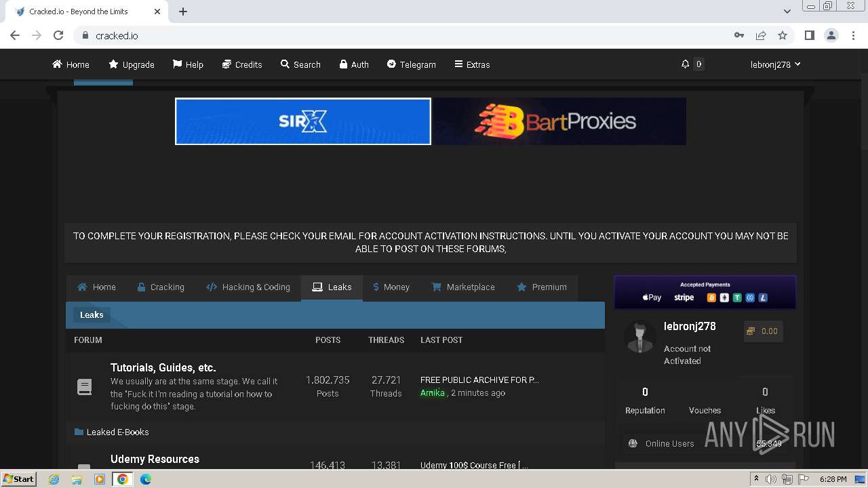Open Microsoft Edge from the taskbar
The image size is (868, 488).
[145, 479]
